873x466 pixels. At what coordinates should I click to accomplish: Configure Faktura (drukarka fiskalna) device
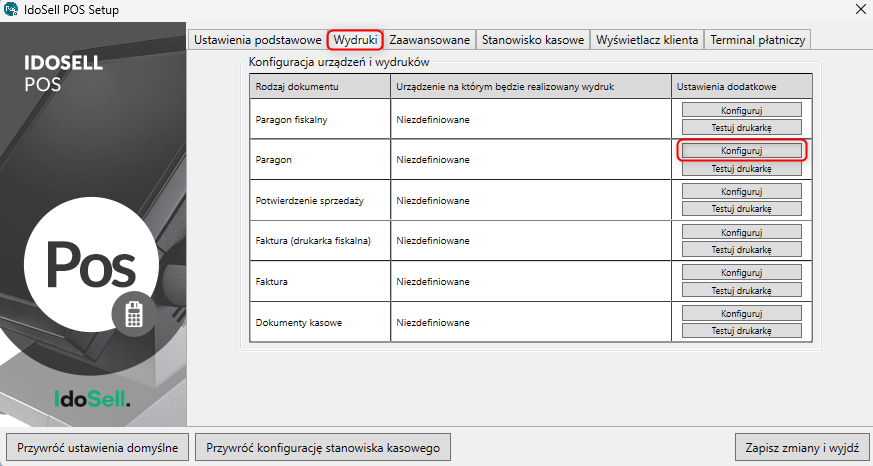click(x=742, y=232)
